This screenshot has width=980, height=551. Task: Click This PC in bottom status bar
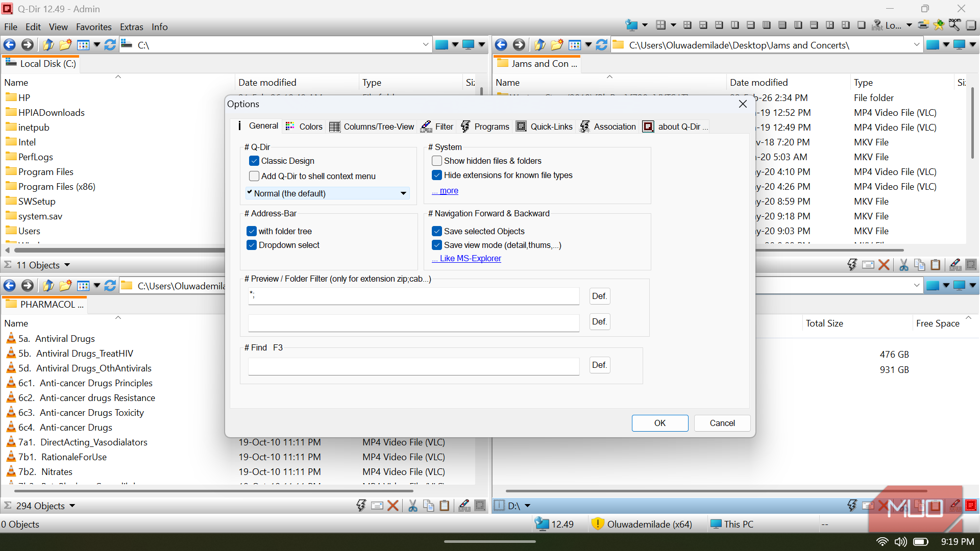(x=731, y=524)
